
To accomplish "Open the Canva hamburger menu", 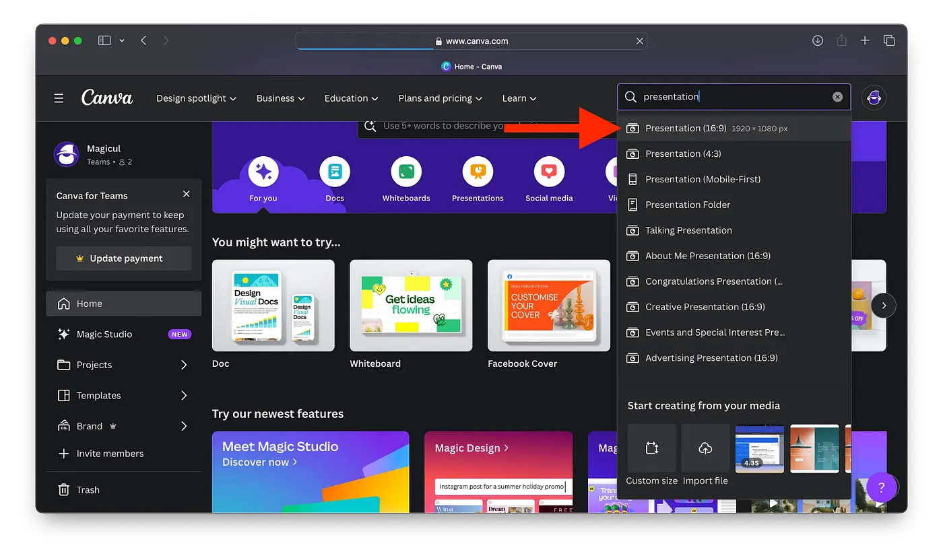I will point(59,98).
